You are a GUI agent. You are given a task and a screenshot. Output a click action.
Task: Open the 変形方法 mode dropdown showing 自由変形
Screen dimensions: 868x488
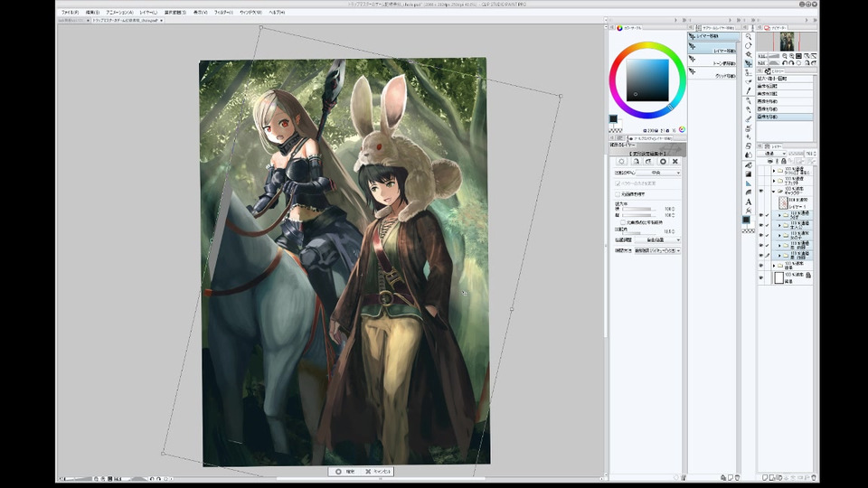pyautogui.click(x=657, y=240)
